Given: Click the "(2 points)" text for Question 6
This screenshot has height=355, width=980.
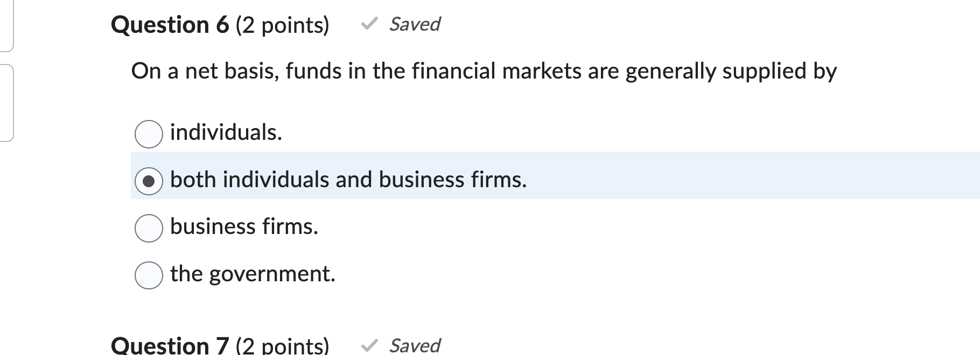Looking at the screenshot, I should tap(284, 24).
